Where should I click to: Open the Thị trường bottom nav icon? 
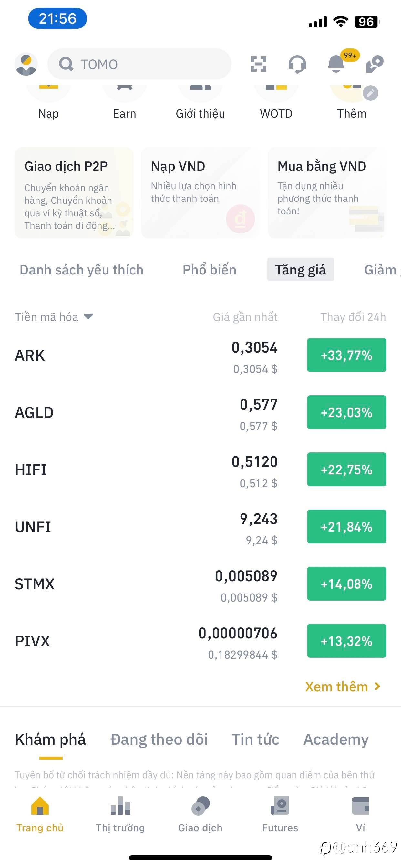click(x=120, y=806)
